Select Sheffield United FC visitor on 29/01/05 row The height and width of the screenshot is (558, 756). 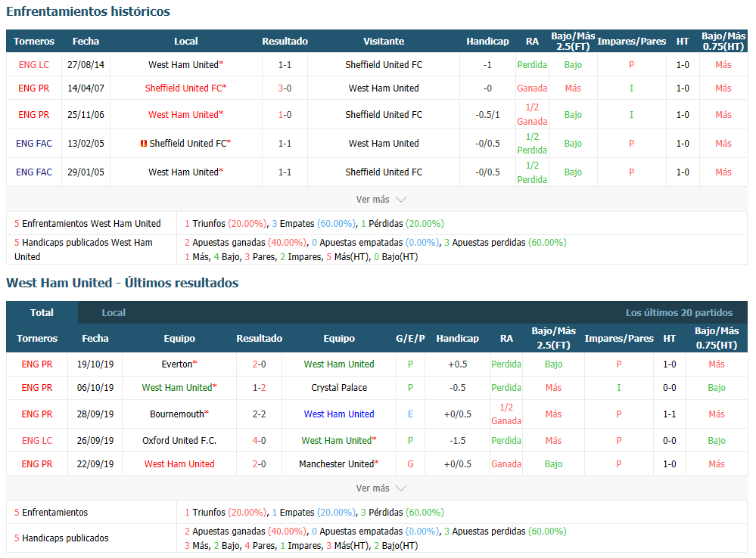384,172
